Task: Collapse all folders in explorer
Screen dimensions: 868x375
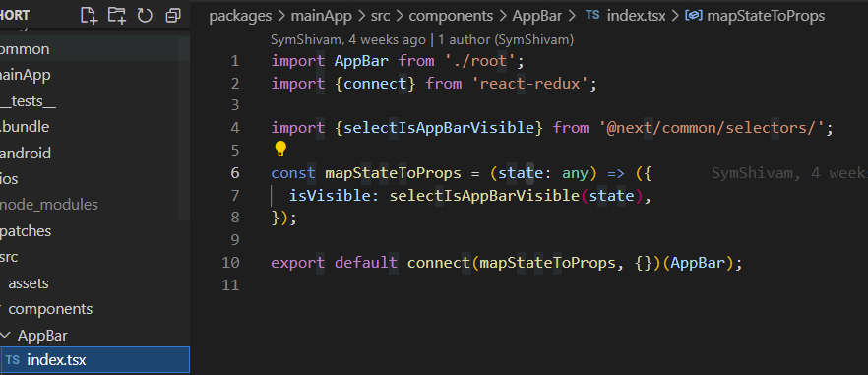Action: (x=173, y=15)
